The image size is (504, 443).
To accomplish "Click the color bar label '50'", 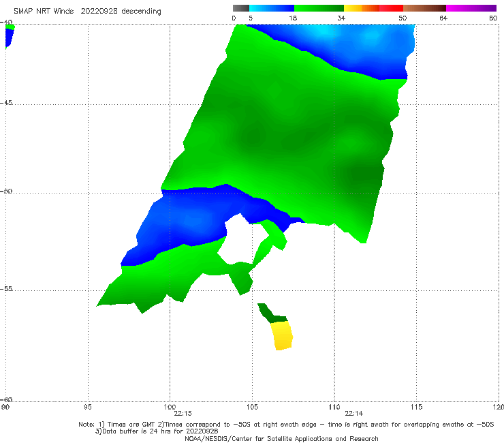I will pos(403,18).
